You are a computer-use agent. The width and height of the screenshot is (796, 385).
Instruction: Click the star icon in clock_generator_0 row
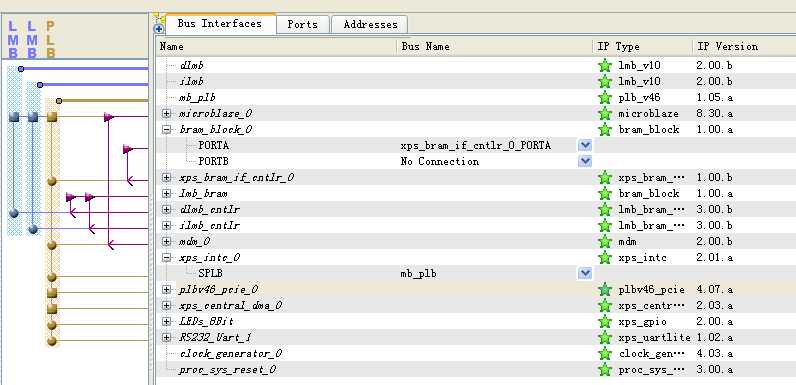[605, 354]
